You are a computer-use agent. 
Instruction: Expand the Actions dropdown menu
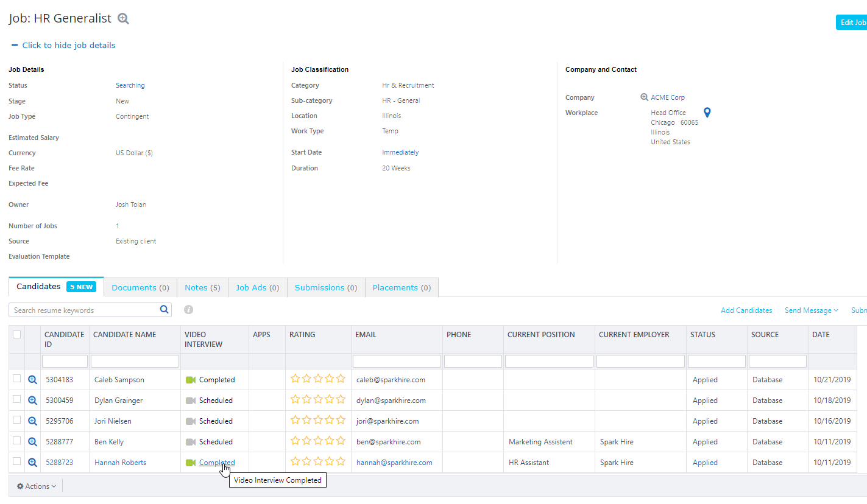[x=37, y=486]
